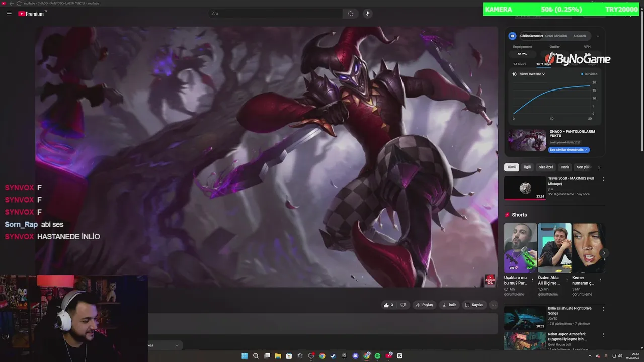This screenshot has width=644, height=362.
Task: Open the 'Uçakta o mu bu mu' Short
Action: (x=520, y=248)
